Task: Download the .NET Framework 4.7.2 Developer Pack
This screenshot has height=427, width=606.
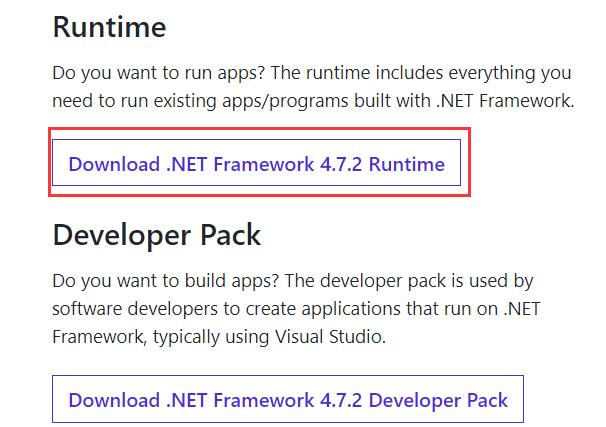Action: point(288,399)
